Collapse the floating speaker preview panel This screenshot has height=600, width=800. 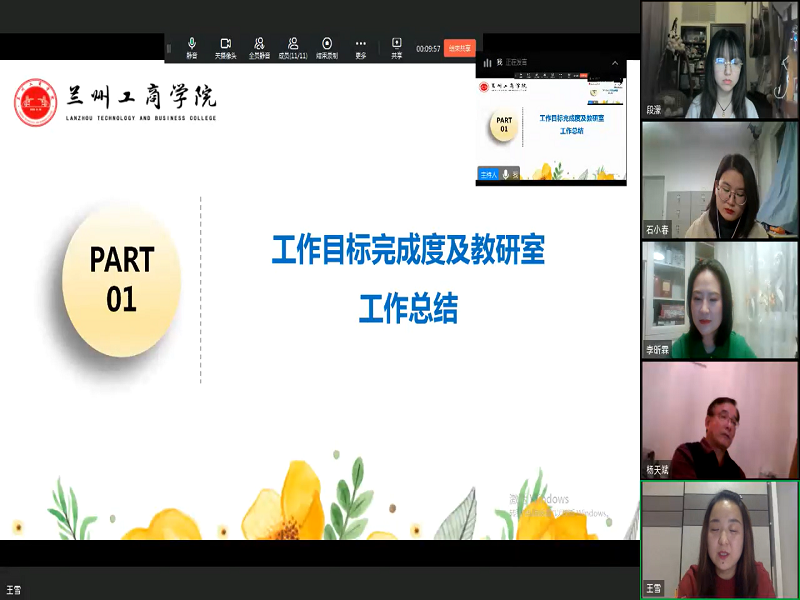[616, 62]
